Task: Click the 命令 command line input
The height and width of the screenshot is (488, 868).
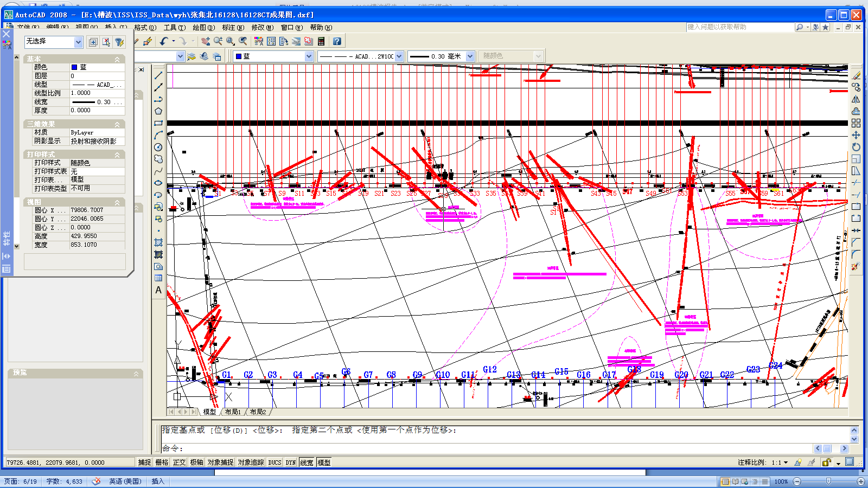Action: 488,448
